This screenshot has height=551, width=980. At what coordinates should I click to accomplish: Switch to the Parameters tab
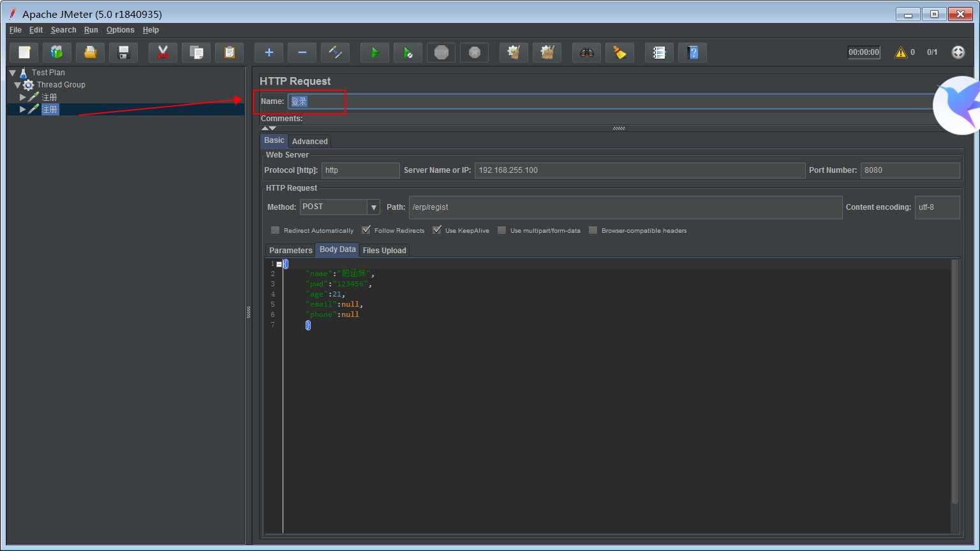pos(290,251)
